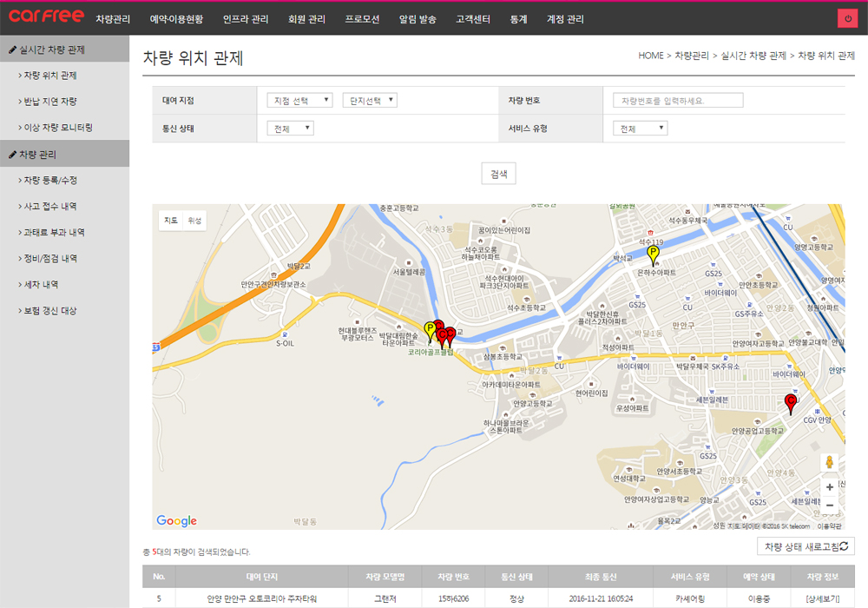This screenshot has height=608, width=868.
Task: Click the 15하6206 vehicle number cell
Action: tap(453, 598)
